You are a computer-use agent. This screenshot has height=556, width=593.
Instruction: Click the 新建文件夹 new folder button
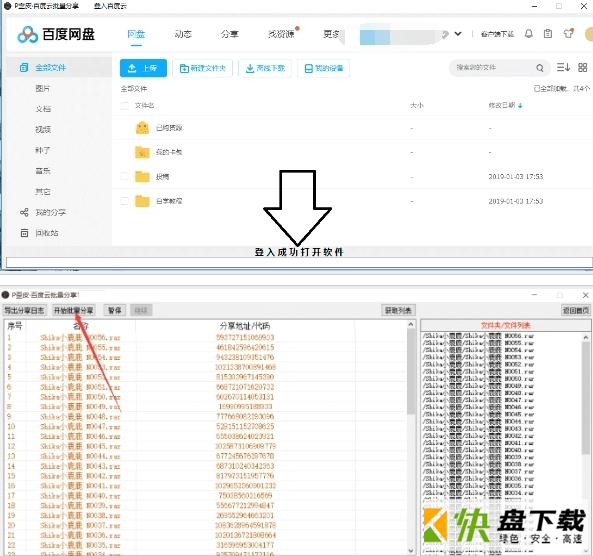coord(202,68)
